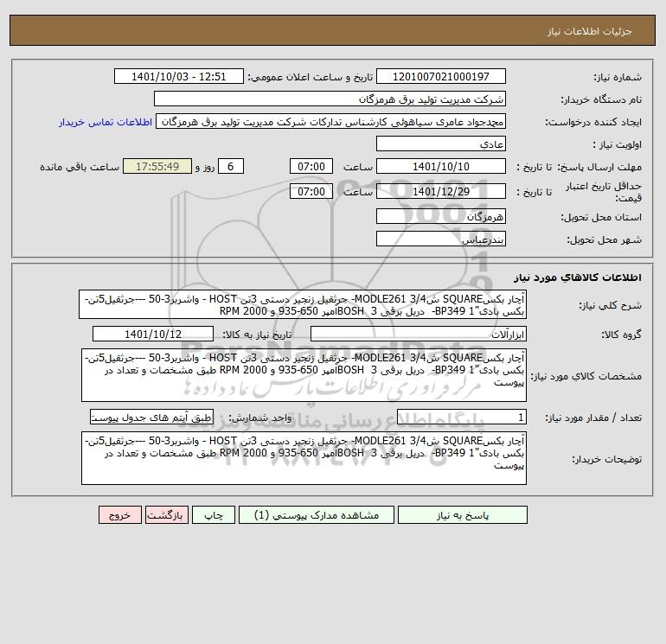Click quantity field containing '1'
The height and width of the screenshot is (644, 666).
pos(462,418)
